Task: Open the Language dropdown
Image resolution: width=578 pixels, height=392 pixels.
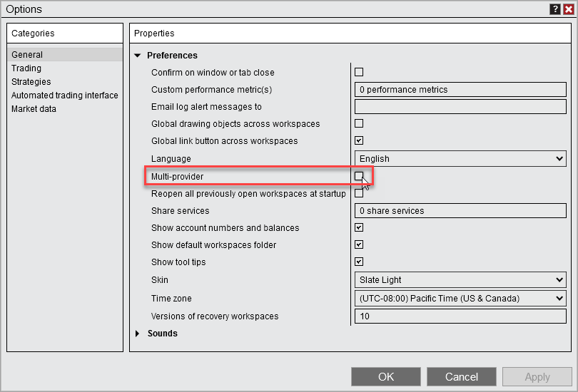Action: click(x=460, y=158)
